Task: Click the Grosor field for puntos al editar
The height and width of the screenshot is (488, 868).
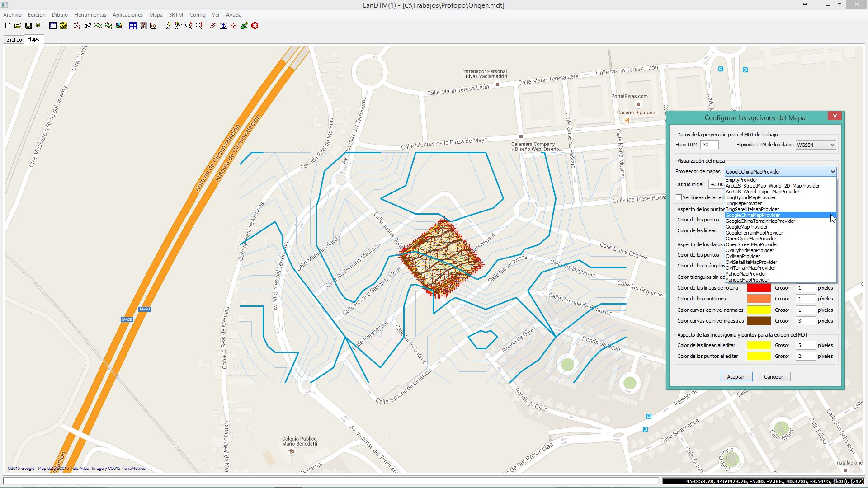Action: point(806,356)
